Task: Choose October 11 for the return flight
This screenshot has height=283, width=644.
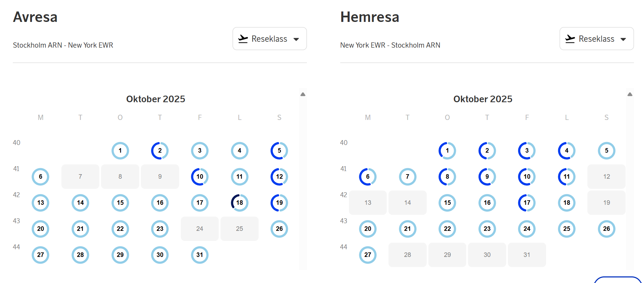Action: [x=567, y=177]
